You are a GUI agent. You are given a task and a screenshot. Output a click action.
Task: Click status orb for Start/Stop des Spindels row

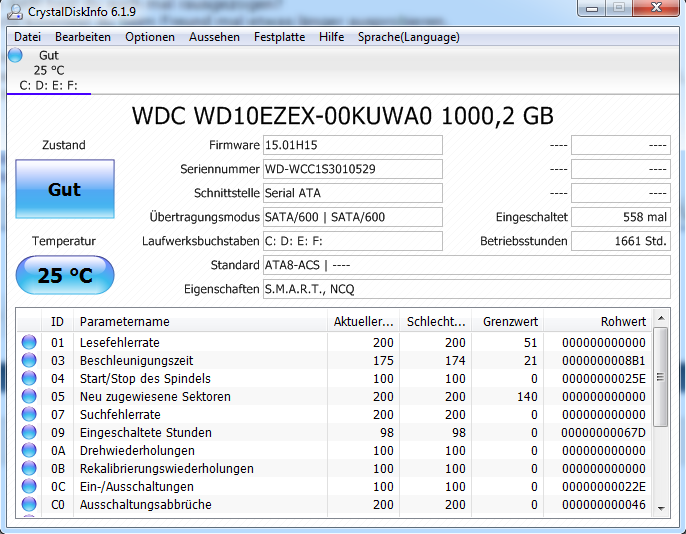click(29, 378)
